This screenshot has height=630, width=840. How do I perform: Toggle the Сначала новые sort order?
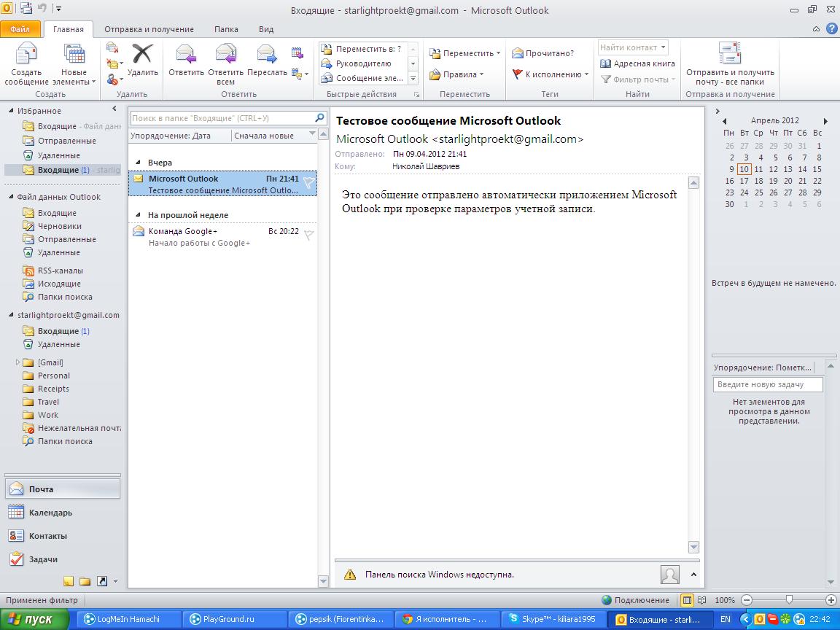pos(273,136)
